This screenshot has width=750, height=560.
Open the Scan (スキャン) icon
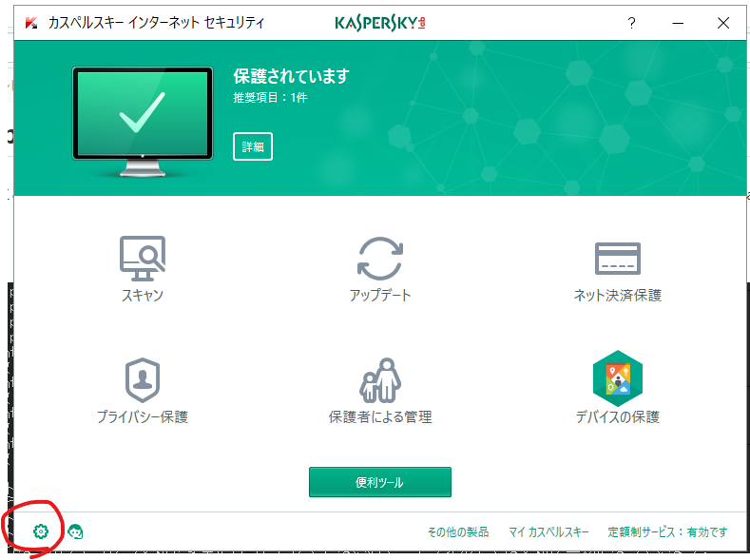pos(143,258)
